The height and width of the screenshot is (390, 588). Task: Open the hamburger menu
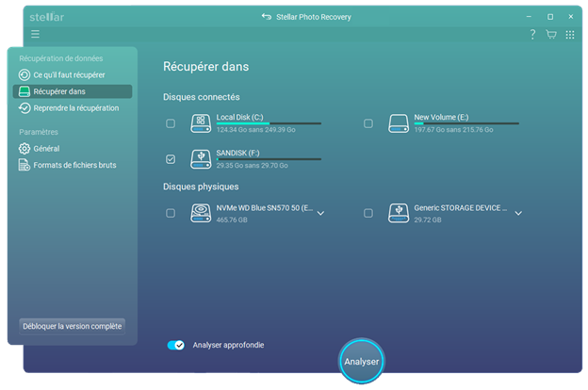click(35, 35)
